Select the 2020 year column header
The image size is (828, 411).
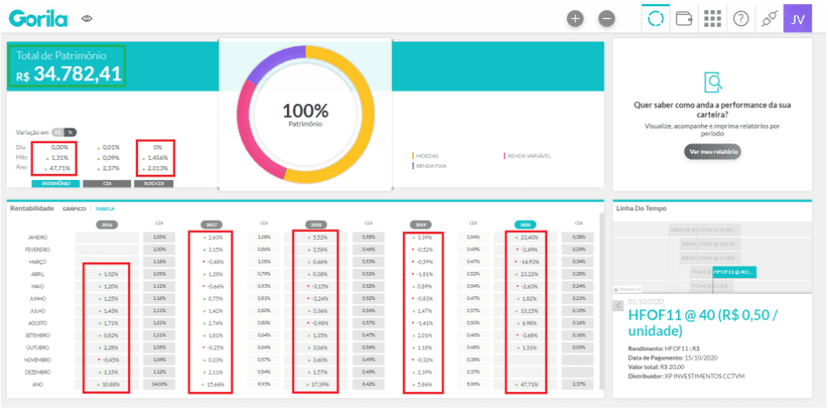(525, 225)
